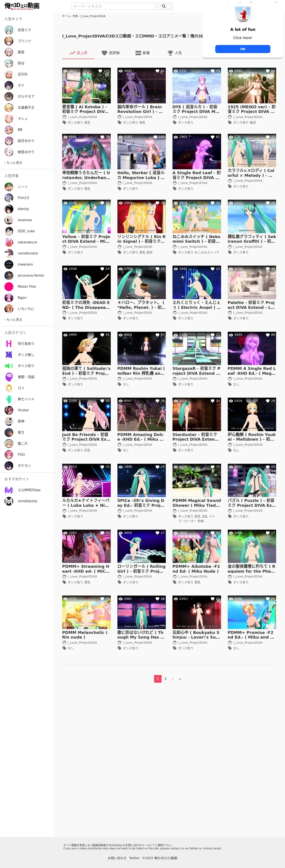Click the ボルチモア character avatar icon
The height and width of the screenshot is (868, 285).
point(9,96)
